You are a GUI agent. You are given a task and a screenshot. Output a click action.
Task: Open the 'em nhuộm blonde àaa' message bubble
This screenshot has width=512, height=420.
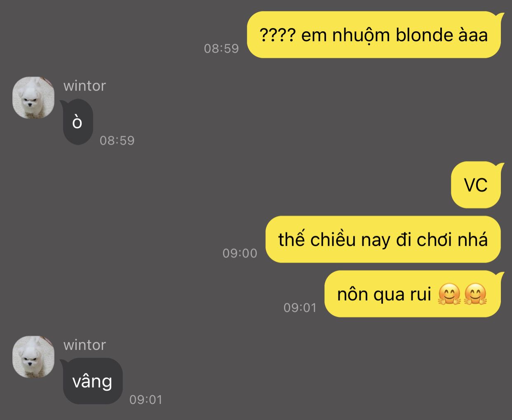[374, 35]
